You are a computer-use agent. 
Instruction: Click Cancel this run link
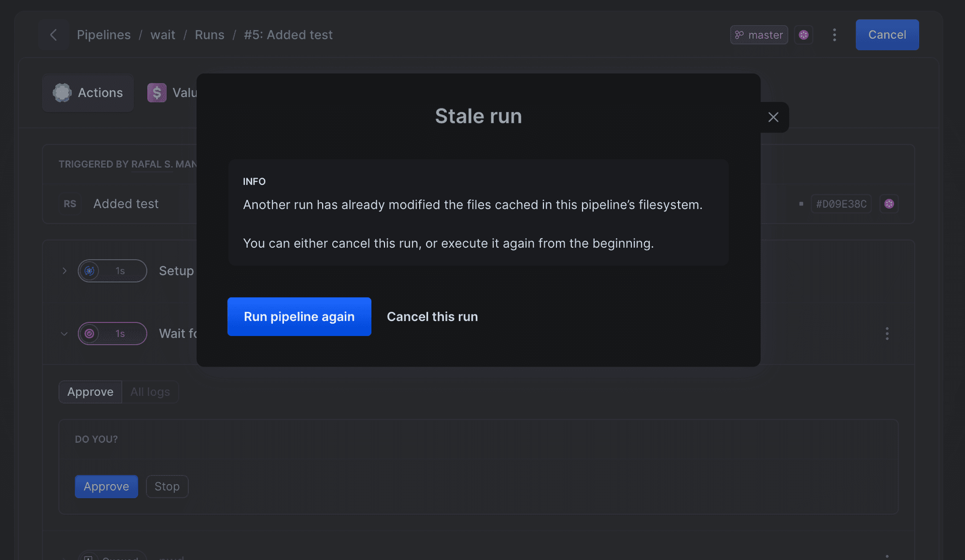[x=432, y=316]
